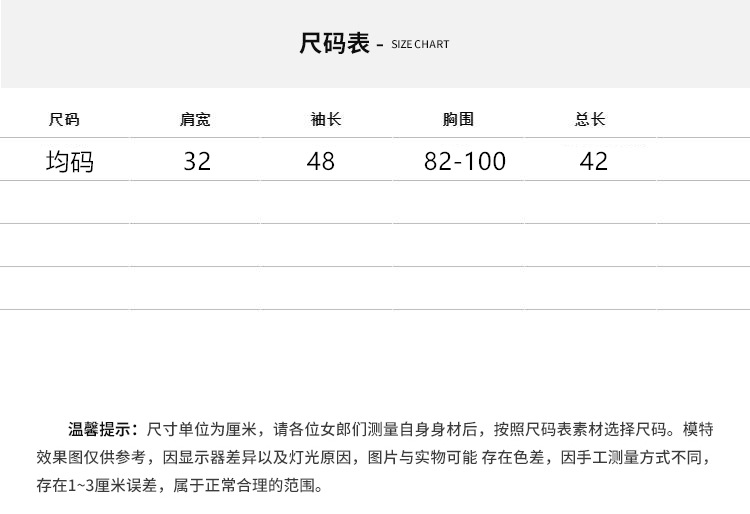Click the bust range value 82-100
The height and width of the screenshot is (514, 750).
click(465, 161)
